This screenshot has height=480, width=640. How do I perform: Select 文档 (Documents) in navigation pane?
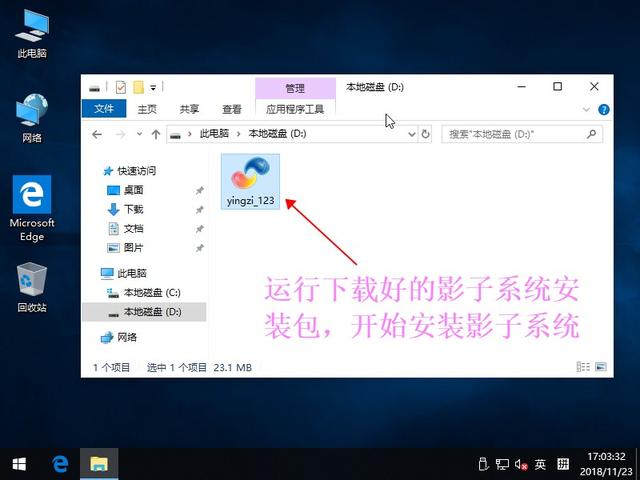click(x=133, y=229)
